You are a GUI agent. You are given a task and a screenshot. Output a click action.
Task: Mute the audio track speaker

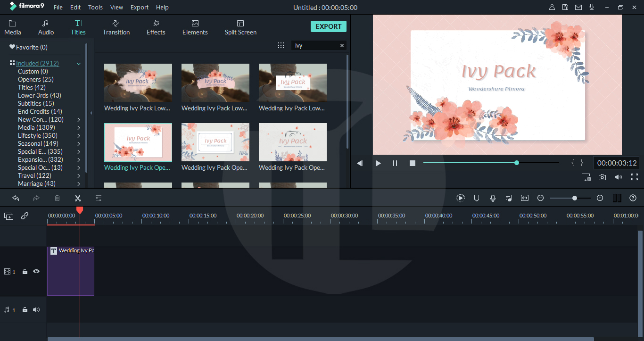coord(36,309)
